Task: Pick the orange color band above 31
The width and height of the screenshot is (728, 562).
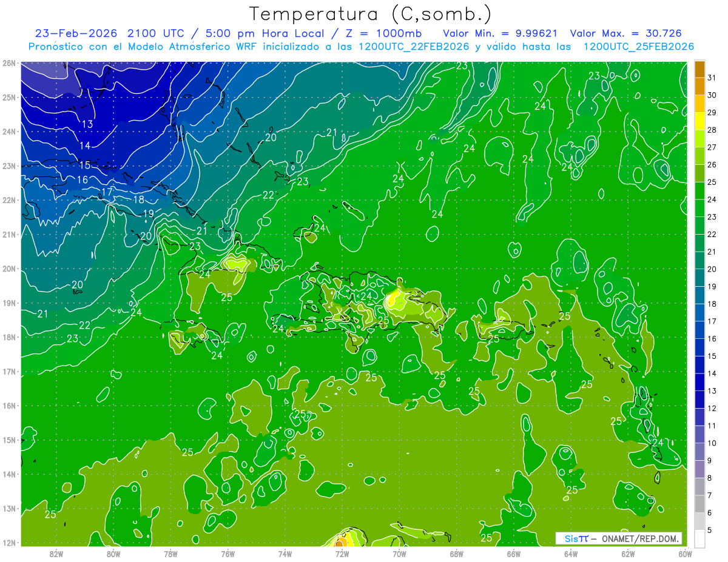Action: coord(700,69)
